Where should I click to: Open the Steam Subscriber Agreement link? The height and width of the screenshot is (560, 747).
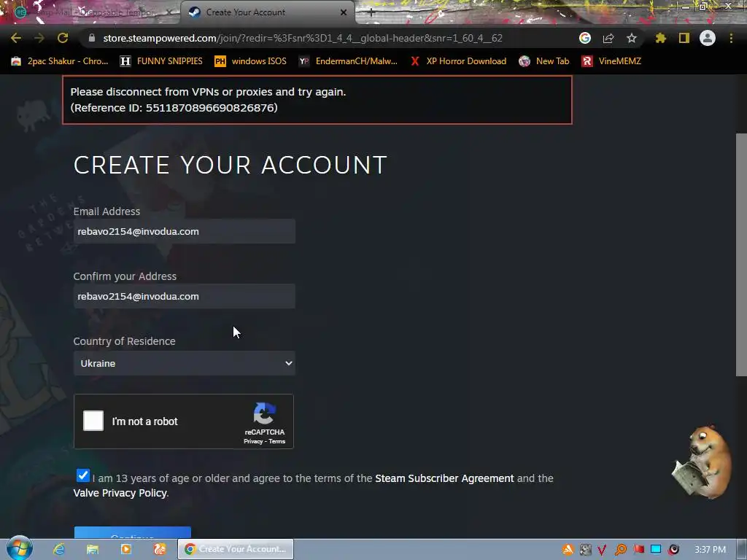[444, 478]
